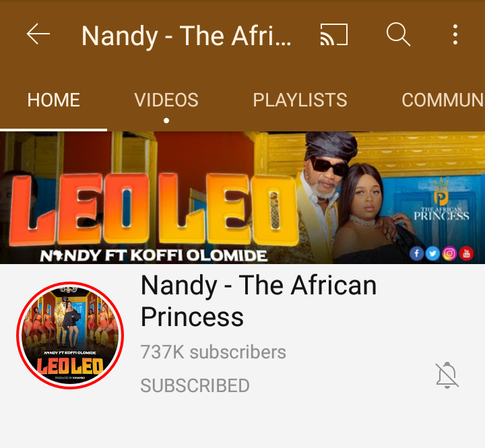Tap the 737K subscribers text
Image resolution: width=485 pixels, height=448 pixels.
213,352
